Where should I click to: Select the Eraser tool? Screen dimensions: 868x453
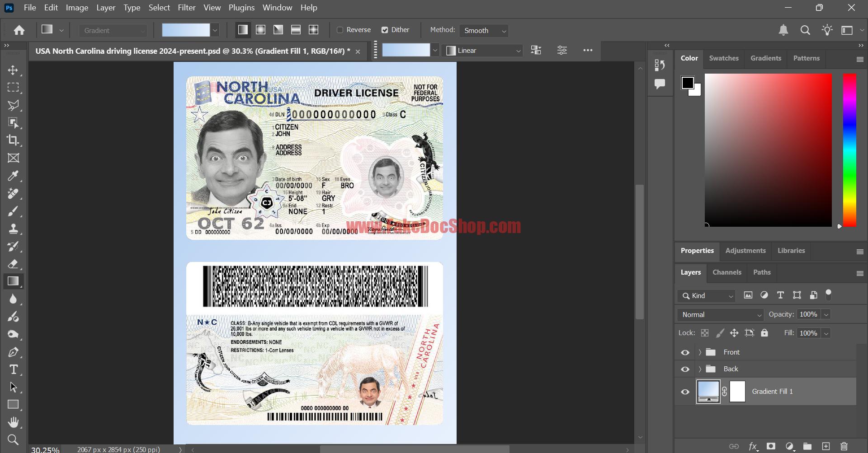(13, 264)
